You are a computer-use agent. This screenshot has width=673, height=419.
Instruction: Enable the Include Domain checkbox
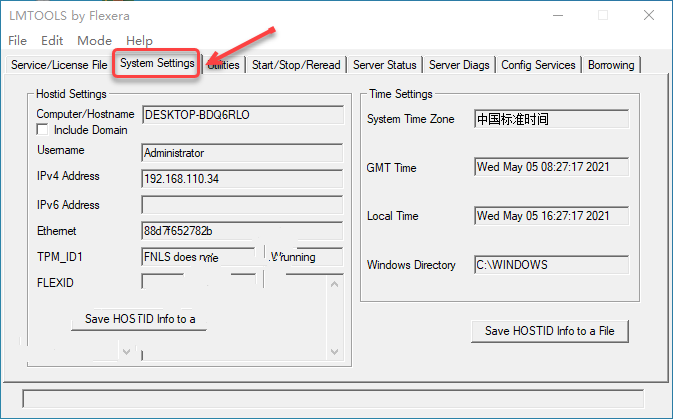coord(42,130)
